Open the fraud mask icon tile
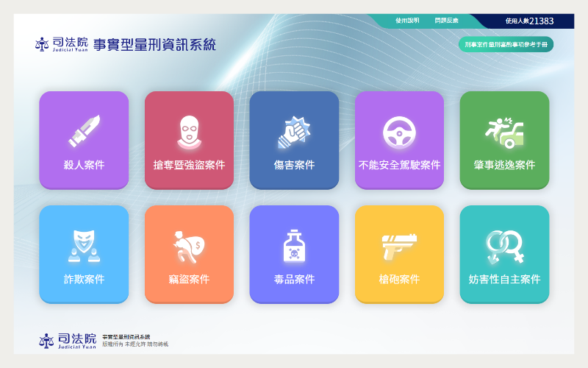Viewport: 588px width, 368px height. click(84, 245)
